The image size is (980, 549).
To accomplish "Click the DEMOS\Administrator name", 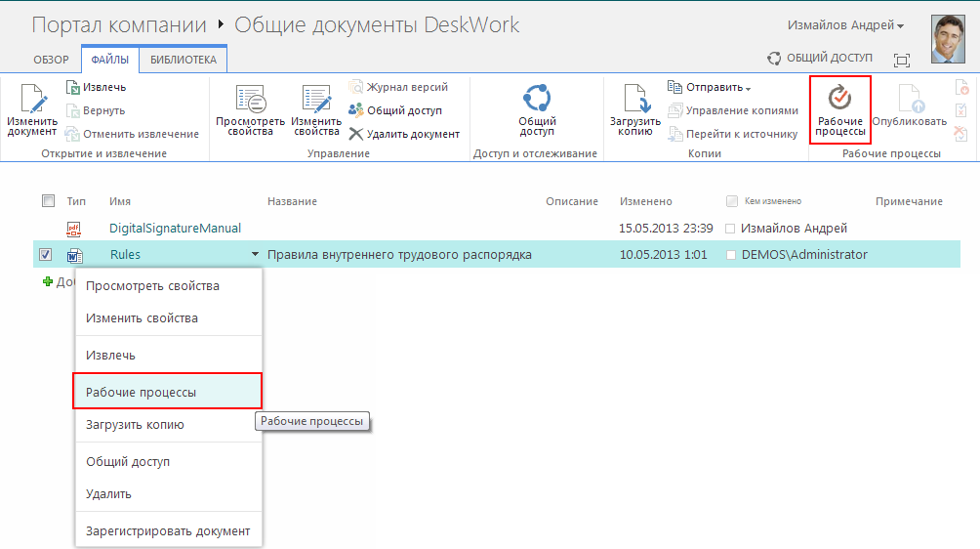I will coord(804,255).
